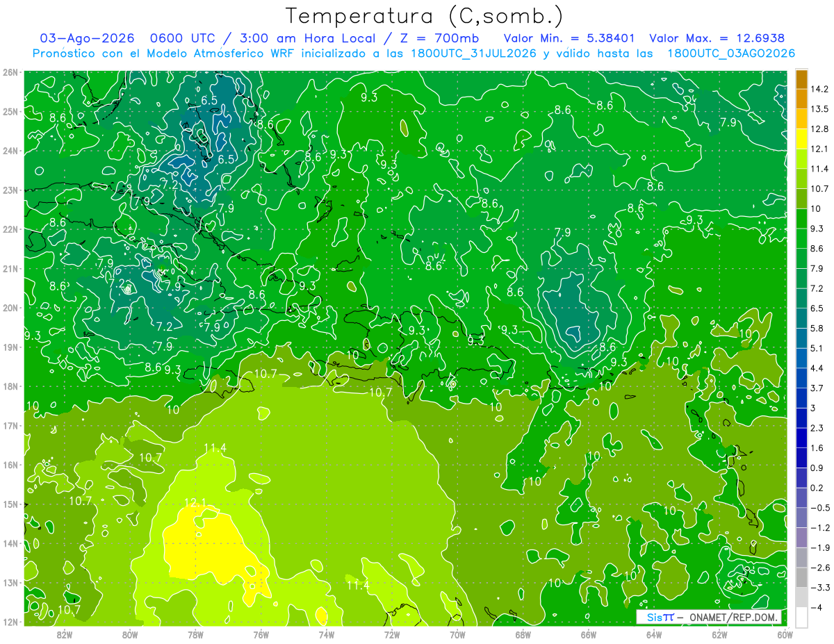Image resolution: width=834 pixels, height=644 pixels.
Task: Click the 'Sisπ' logo text
Action: coord(661,618)
